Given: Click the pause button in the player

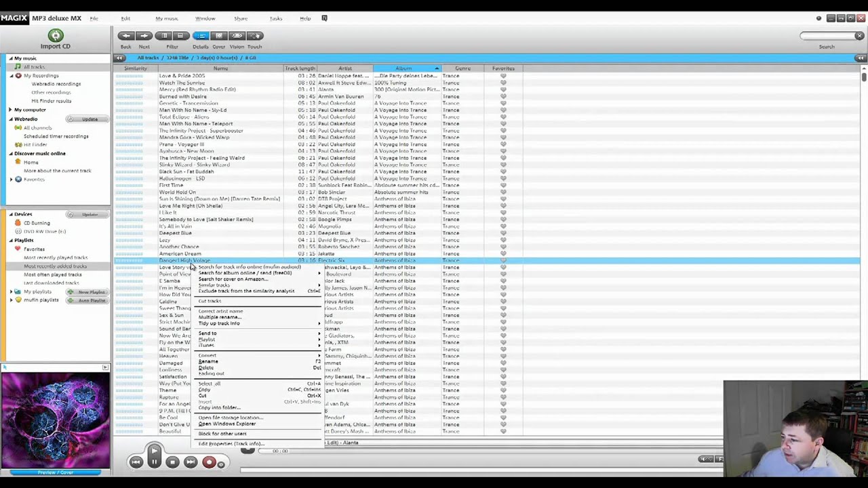Looking at the screenshot, I should [x=154, y=462].
